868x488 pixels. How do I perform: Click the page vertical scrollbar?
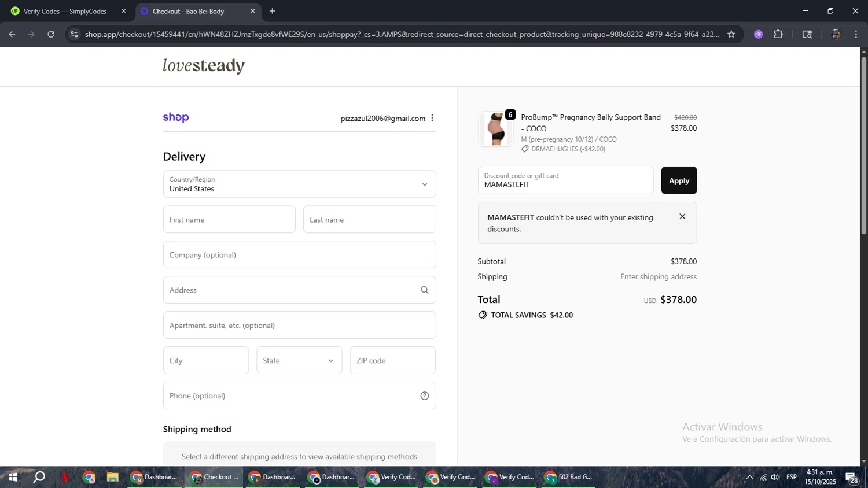coord(863,145)
